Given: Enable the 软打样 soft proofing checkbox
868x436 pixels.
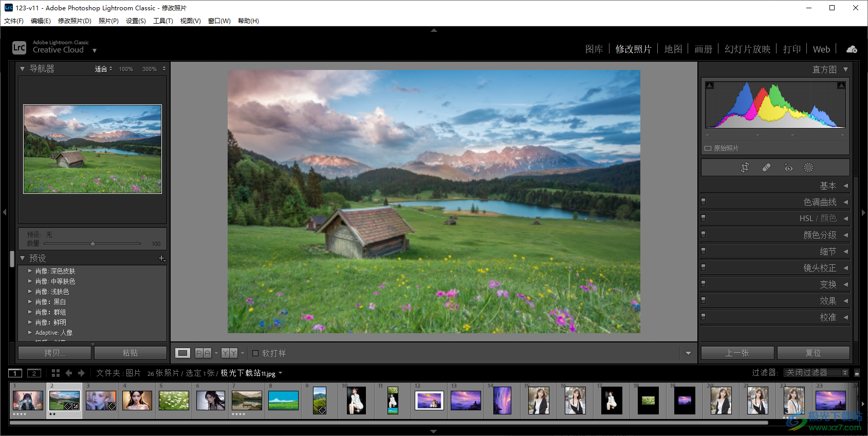Looking at the screenshot, I should (x=255, y=353).
